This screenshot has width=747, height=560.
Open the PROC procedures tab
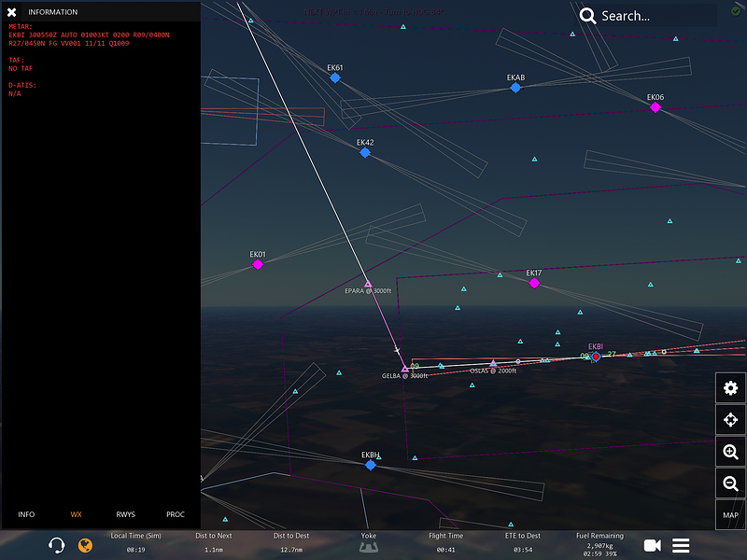[176, 514]
